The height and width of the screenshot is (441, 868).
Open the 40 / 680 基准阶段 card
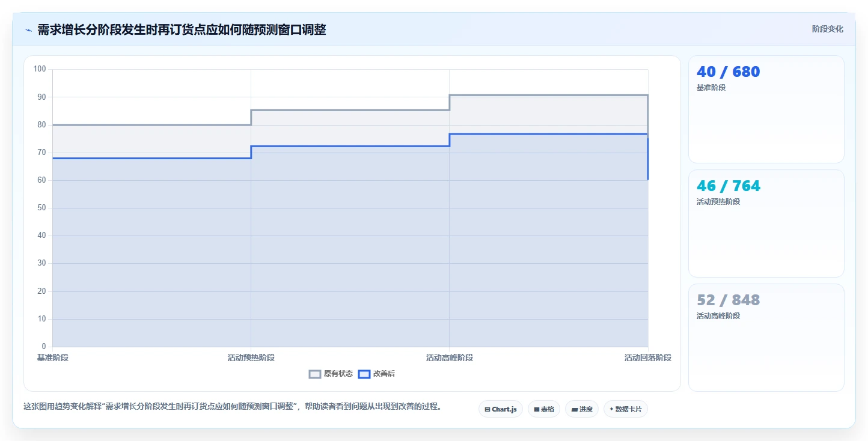tap(766, 109)
